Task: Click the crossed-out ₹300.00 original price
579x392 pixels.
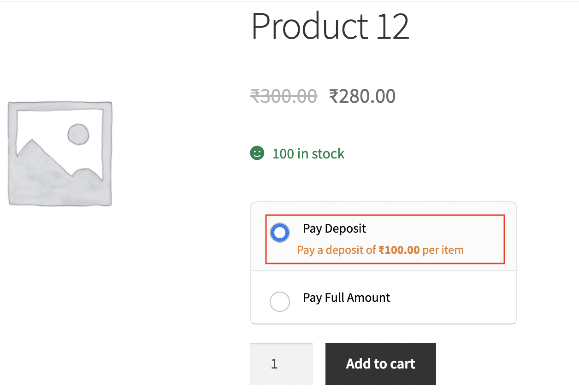Action: tap(284, 96)
